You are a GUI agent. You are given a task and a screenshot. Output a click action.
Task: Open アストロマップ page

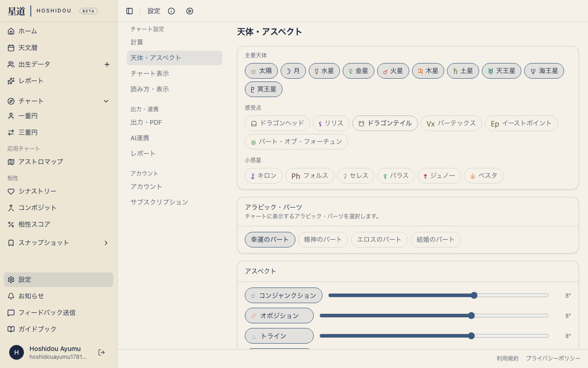(59, 162)
